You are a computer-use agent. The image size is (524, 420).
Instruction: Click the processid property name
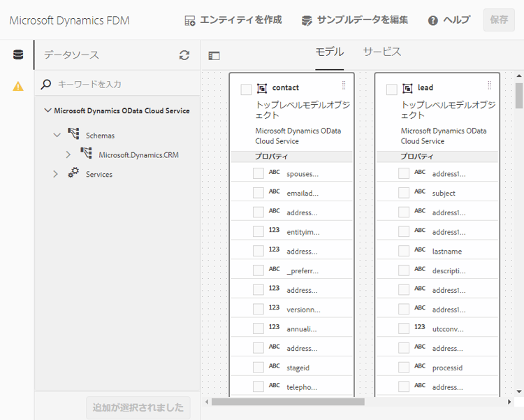click(447, 368)
